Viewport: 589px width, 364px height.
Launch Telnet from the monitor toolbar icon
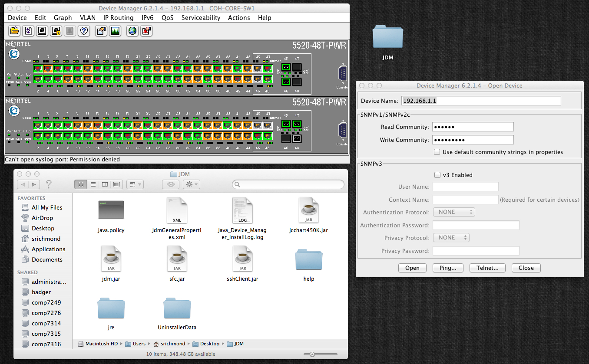pyautogui.click(x=42, y=31)
